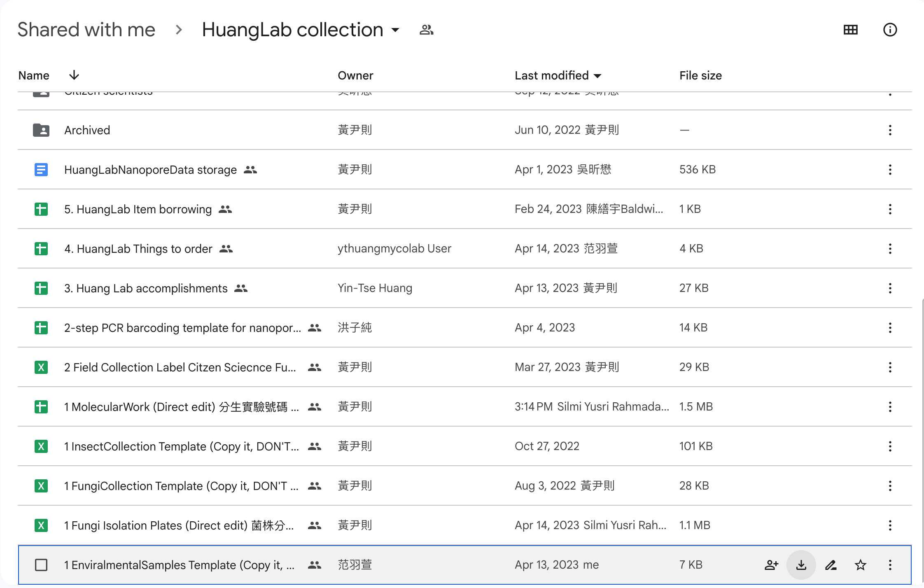The width and height of the screenshot is (924, 588).
Task: Open more actions for FungiCollection Template
Action: [890, 486]
